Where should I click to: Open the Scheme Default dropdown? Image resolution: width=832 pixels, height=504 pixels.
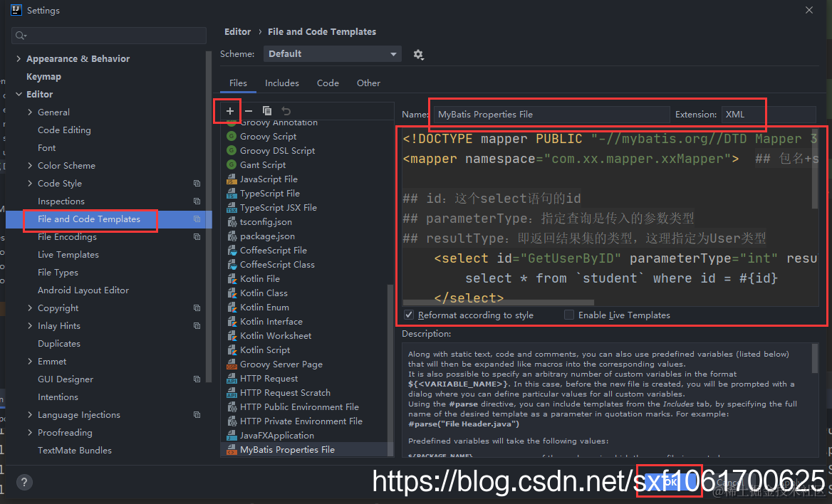[332, 53]
